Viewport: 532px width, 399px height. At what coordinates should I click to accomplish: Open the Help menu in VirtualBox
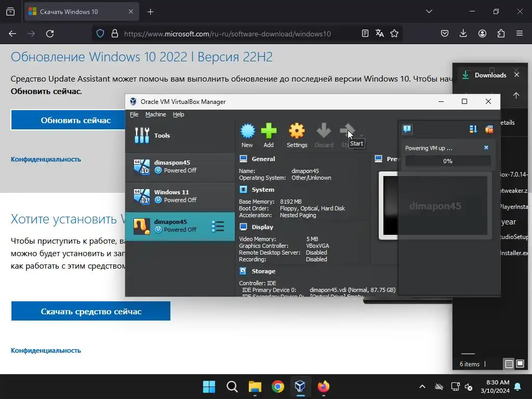pyautogui.click(x=179, y=114)
